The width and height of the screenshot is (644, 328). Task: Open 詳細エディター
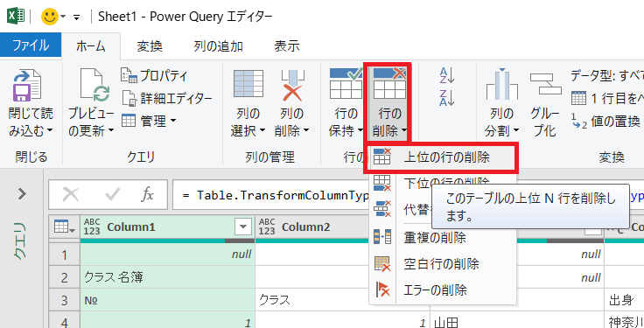167,98
